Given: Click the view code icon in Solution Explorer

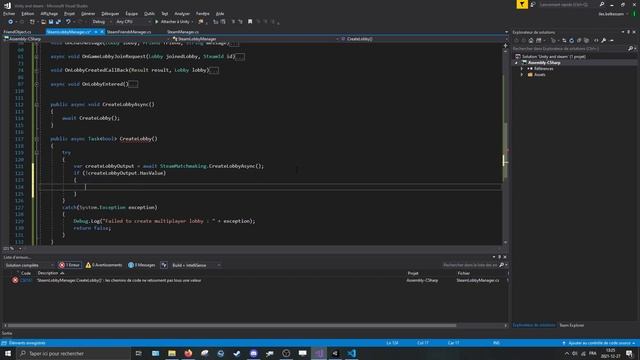Looking at the screenshot, I should (x=596, y=40).
